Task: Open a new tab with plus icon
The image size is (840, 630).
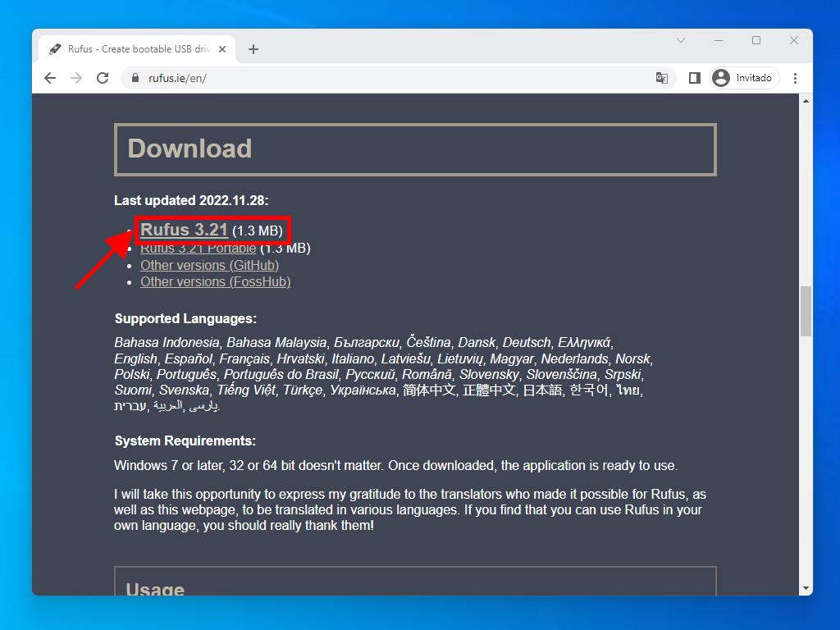Action: (x=253, y=49)
